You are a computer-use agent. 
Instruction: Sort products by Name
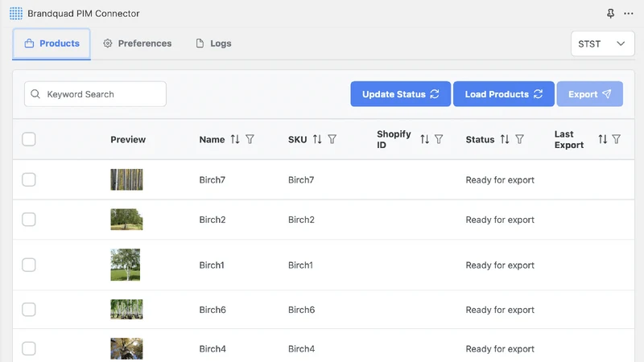click(235, 139)
